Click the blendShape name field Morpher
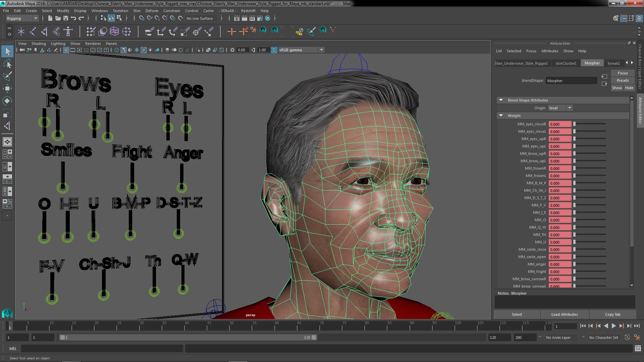644x362 pixels. [x=571, y=81]
